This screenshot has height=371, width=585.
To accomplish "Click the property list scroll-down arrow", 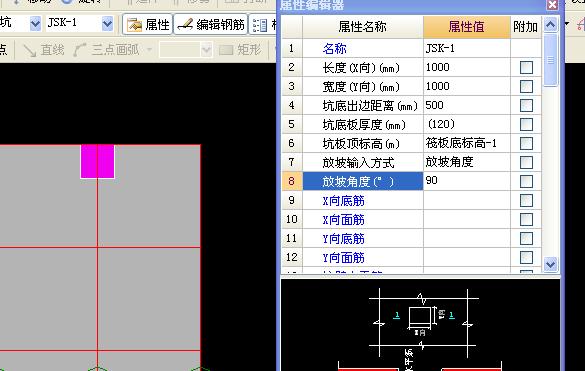I will (551, 265).
